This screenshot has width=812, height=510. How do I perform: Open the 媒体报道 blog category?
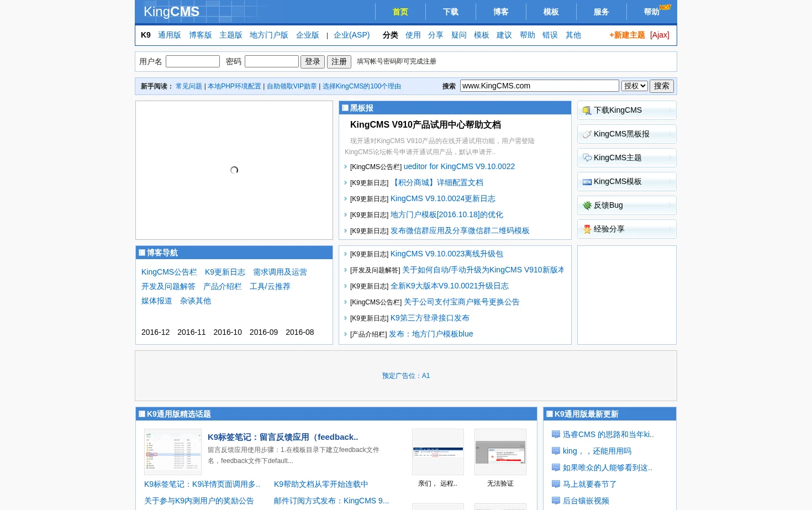pos(157,301)
